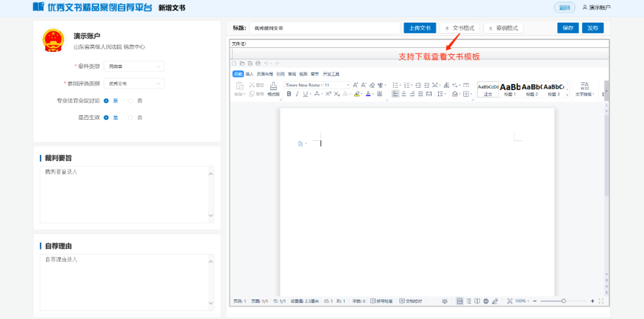Insert numbered list

[407, 85]
